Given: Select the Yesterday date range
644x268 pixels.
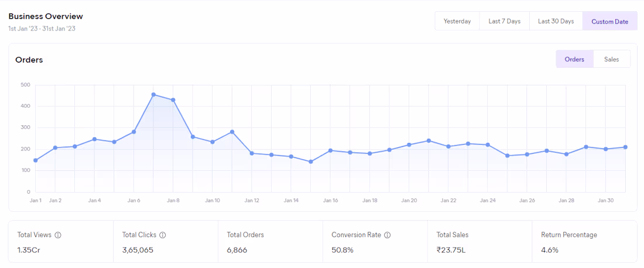Looking at the screenshot, I should 457,21.
